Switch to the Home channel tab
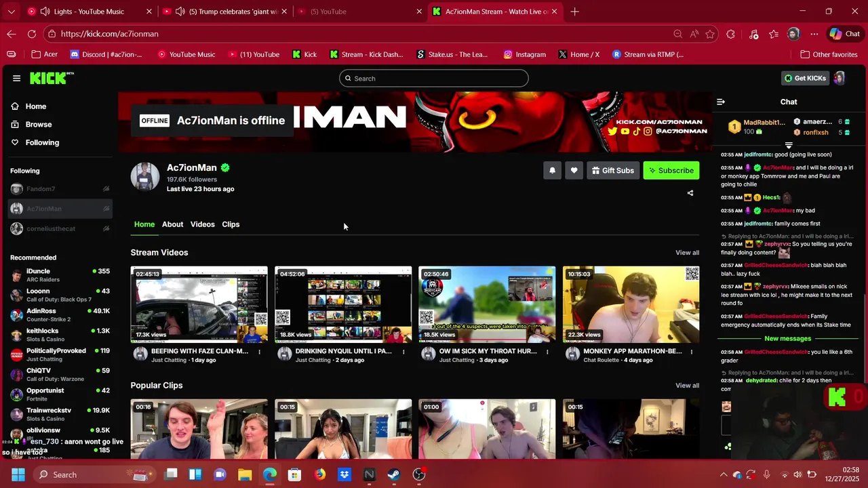 (x=144, y=224)
